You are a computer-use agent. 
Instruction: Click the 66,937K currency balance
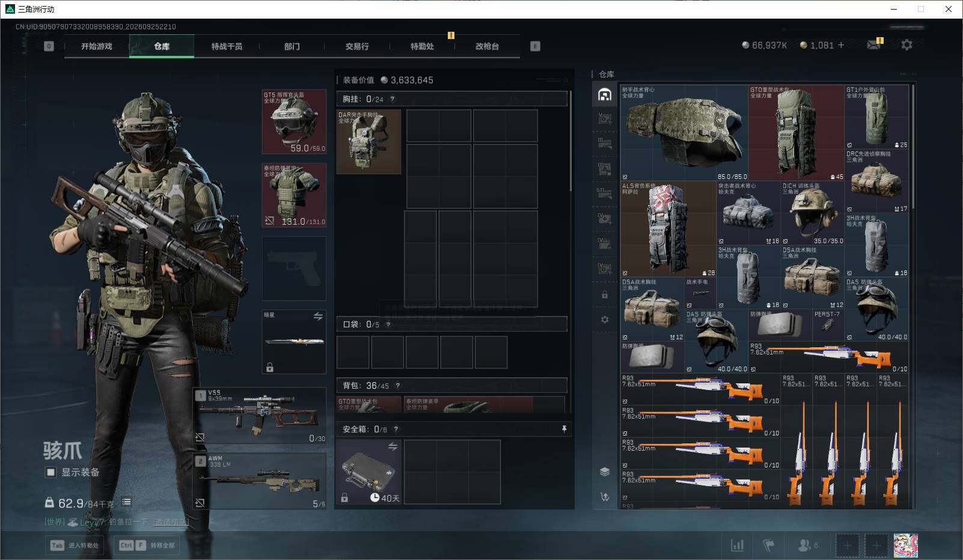[765, 45]
